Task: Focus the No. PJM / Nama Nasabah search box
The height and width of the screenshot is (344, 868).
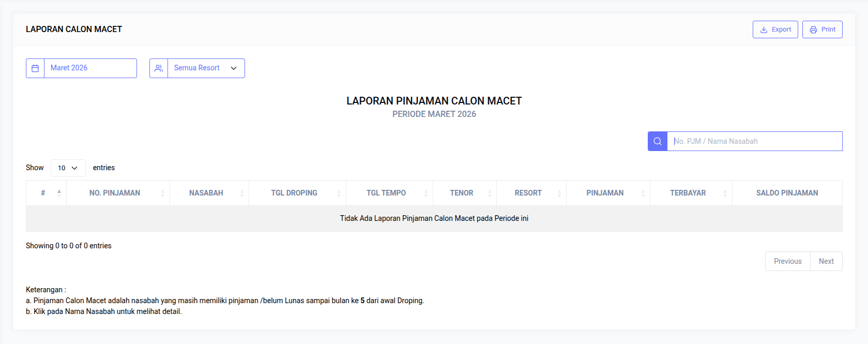Action: (755, 141)
